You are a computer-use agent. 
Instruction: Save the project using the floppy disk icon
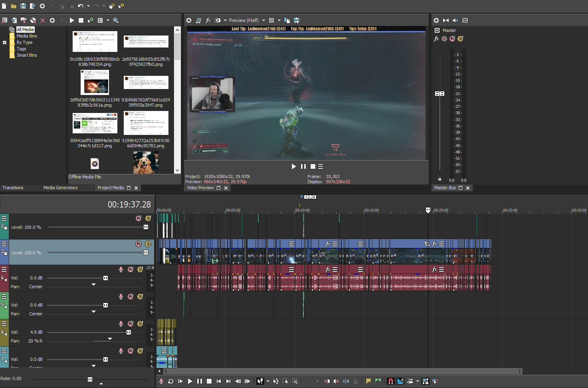23,6
